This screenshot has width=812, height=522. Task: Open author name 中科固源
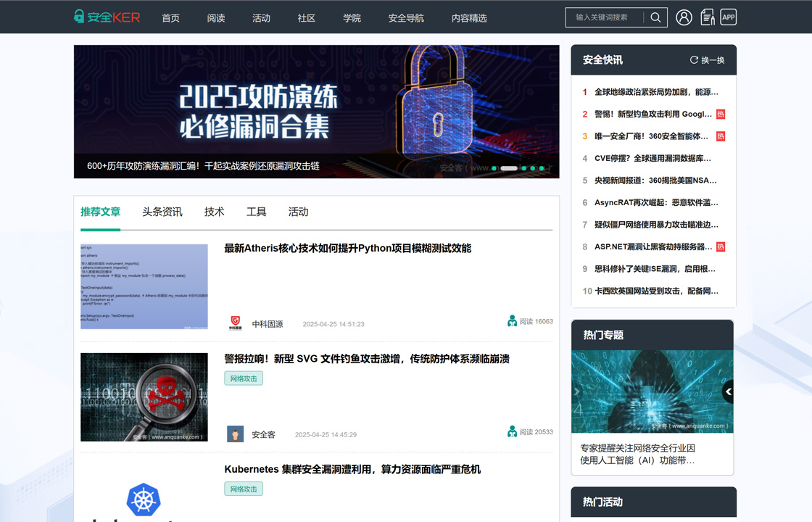click(x=268, y=324)
